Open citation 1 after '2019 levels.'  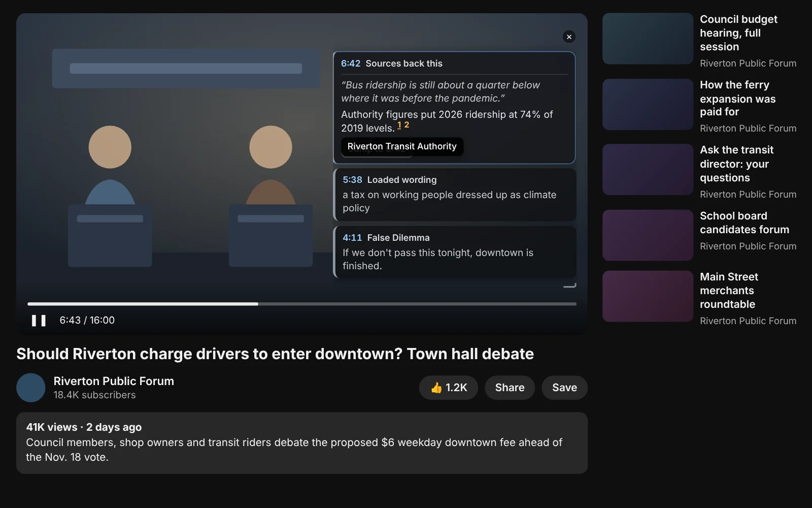pos(399,125)
